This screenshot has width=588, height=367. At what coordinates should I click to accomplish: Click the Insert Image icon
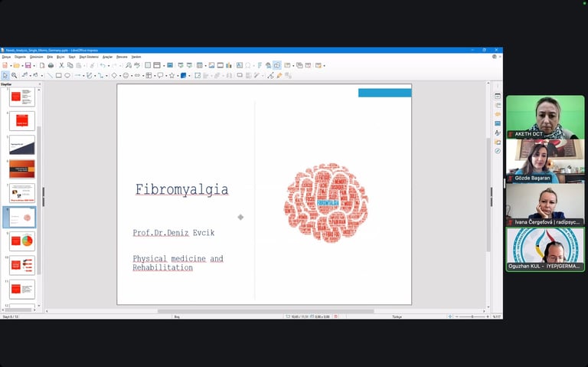212,65
